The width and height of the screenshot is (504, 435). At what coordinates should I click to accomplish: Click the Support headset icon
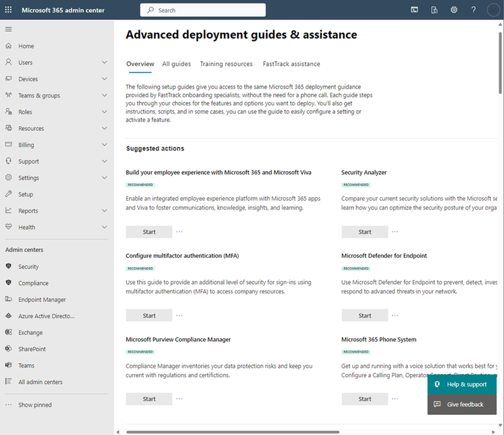tap(9, 161)
